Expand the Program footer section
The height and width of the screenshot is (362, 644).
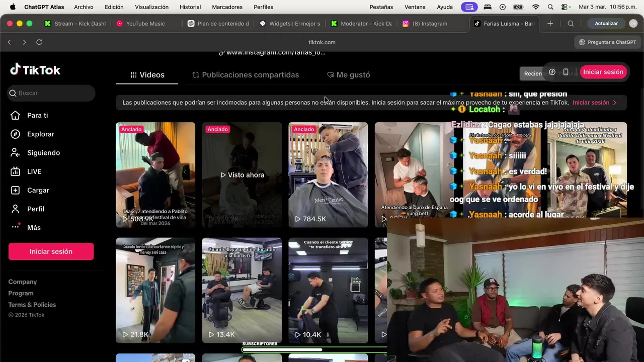click(21, 293)
